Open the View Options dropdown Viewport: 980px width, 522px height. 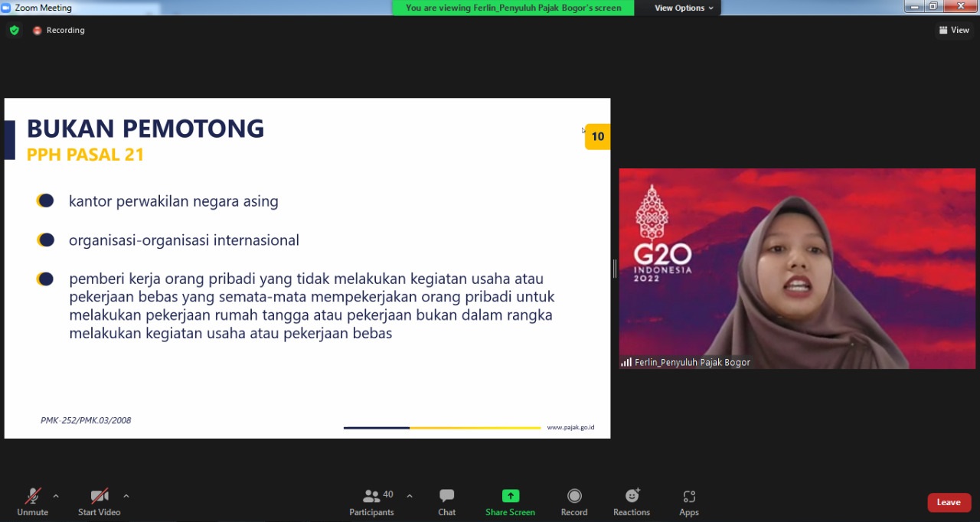coord(683,8)
